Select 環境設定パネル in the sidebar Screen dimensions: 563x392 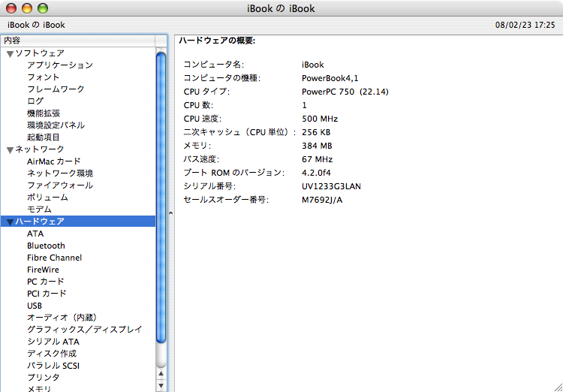(56, 125)
